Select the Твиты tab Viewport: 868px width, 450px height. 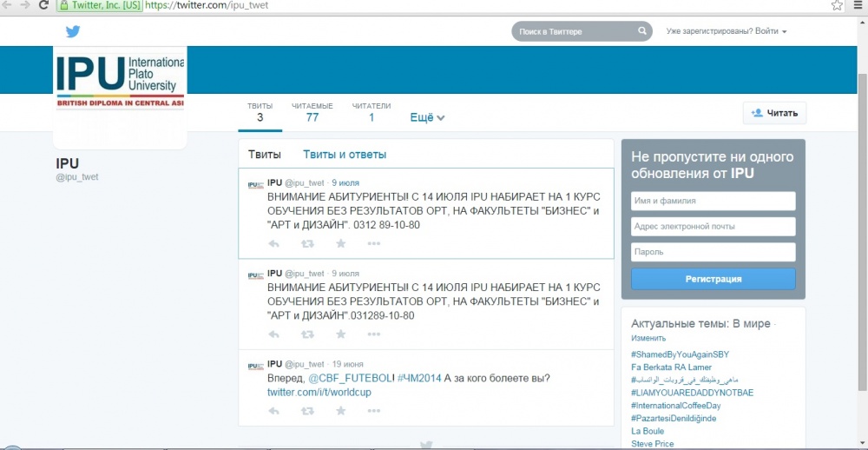click(264, 155)
